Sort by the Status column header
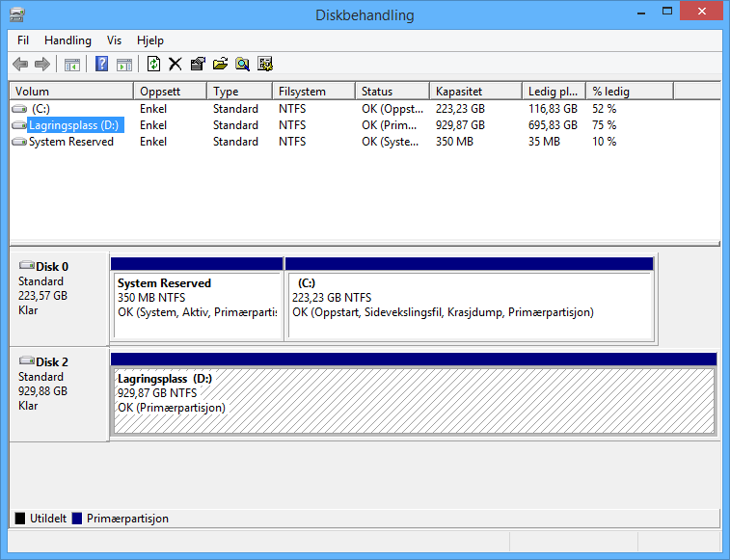This screenshot has height=560, width=730. (x=392, y=92)
